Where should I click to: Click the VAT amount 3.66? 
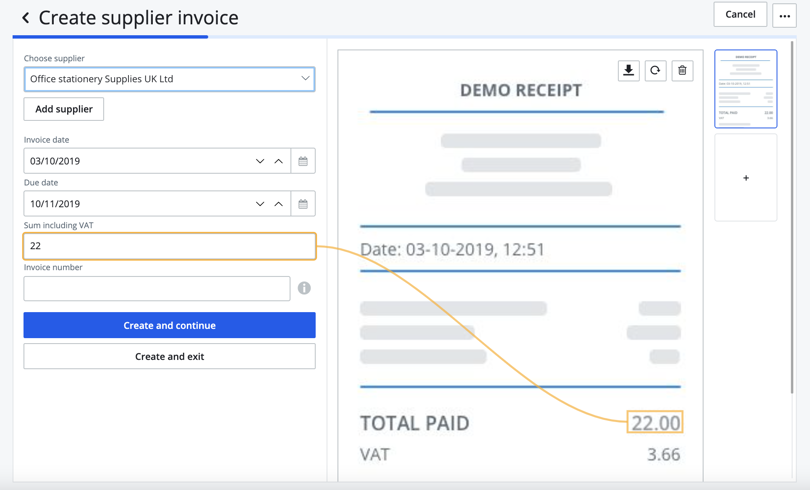(664, 455)
